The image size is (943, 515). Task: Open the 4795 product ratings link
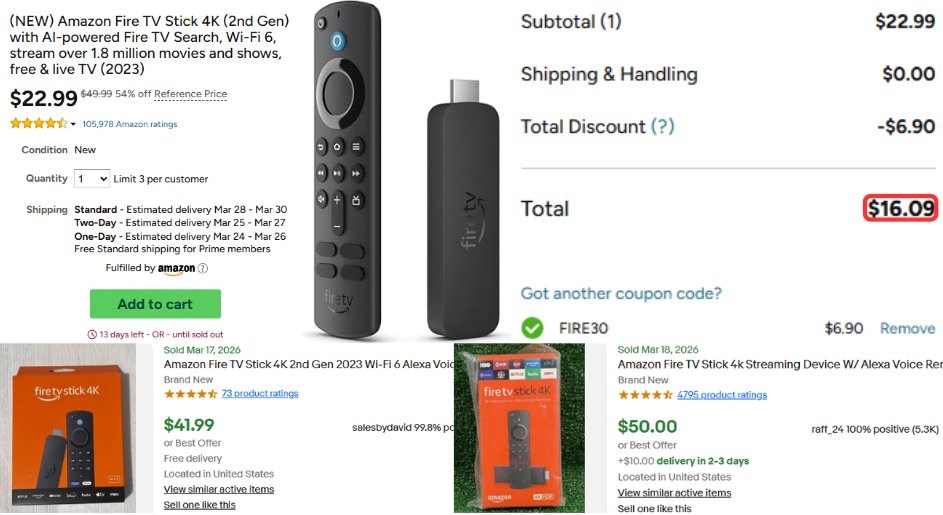(x=722, y=395)
